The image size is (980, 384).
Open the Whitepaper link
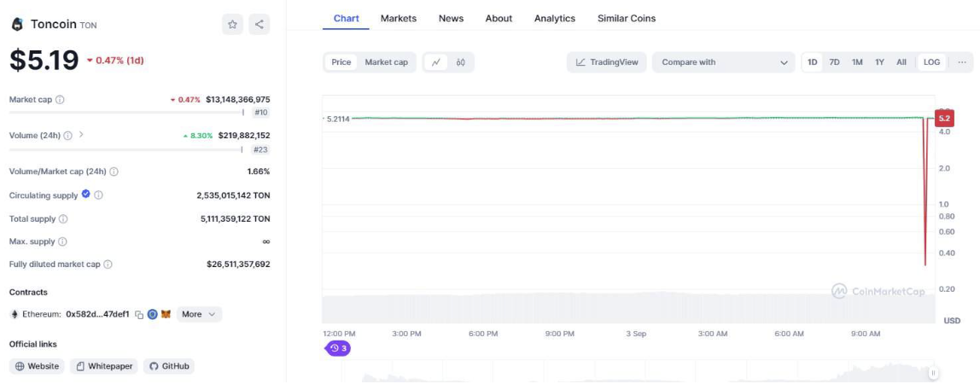click(x=104, y=366)
